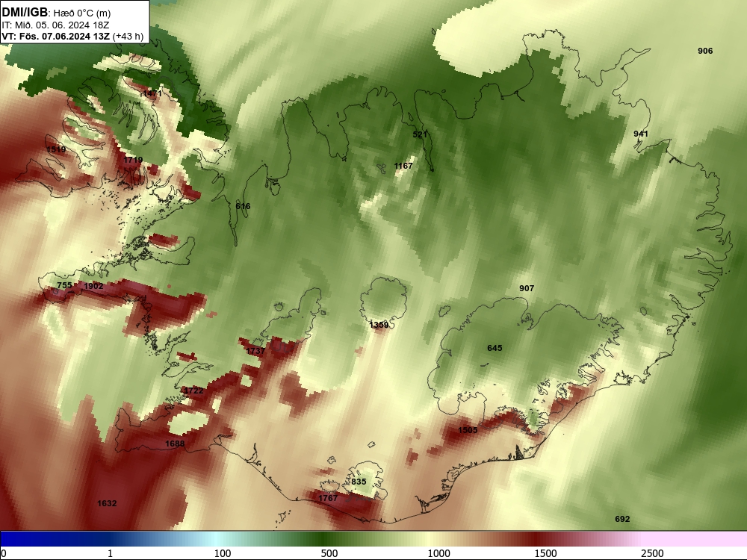Image resolution: width=747 pixels, height=560 pixels.
Task: Click the 941 map value
Action: 641,134
